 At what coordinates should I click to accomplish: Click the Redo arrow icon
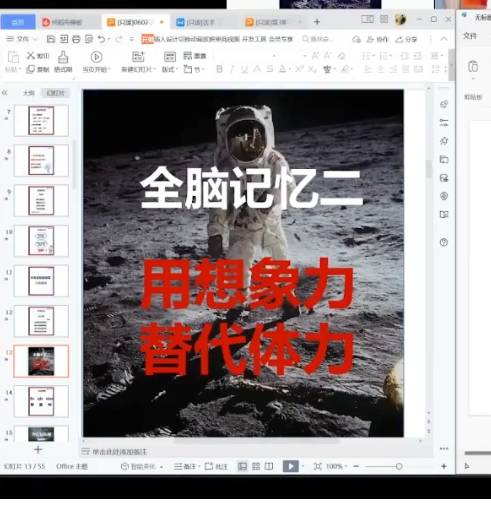(x=119, y=39)
